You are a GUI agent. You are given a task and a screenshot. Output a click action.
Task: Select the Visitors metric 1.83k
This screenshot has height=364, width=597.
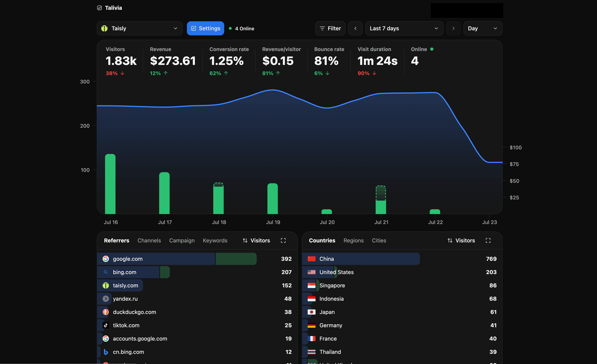coord(121,61)
